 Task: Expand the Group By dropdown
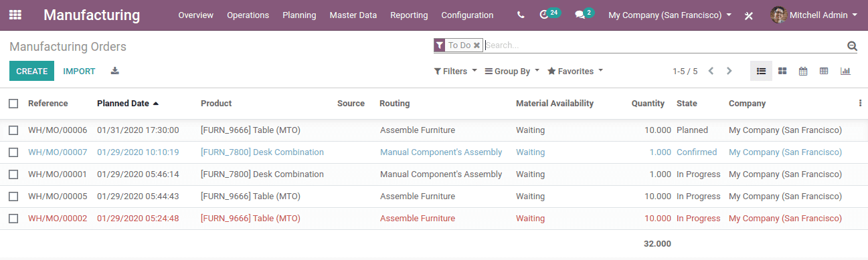(x=512, y=71)
